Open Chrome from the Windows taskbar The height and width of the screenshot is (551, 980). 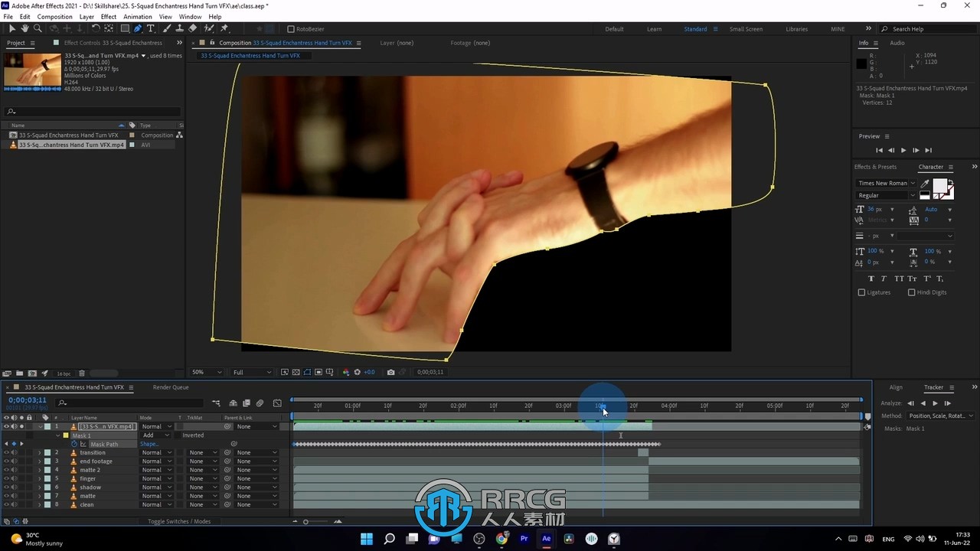(501, 539)
